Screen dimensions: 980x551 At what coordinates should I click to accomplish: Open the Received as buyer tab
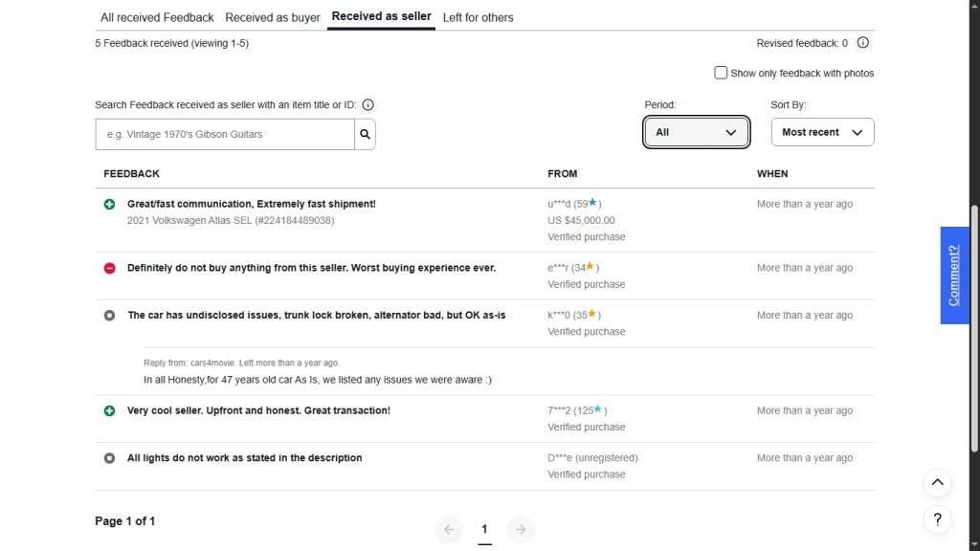point(273,17)
